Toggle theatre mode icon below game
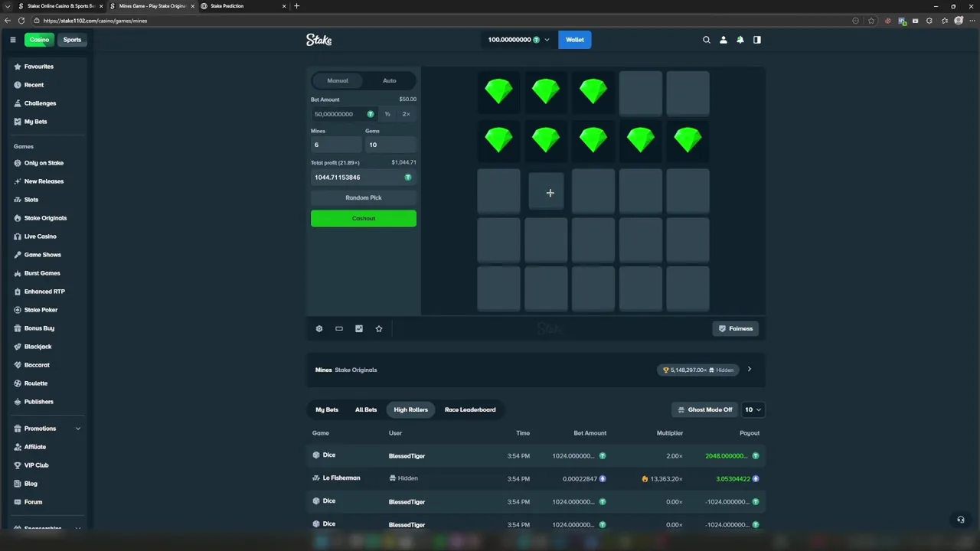This screenshot has width=980, height=551. (x=339, y=328)
